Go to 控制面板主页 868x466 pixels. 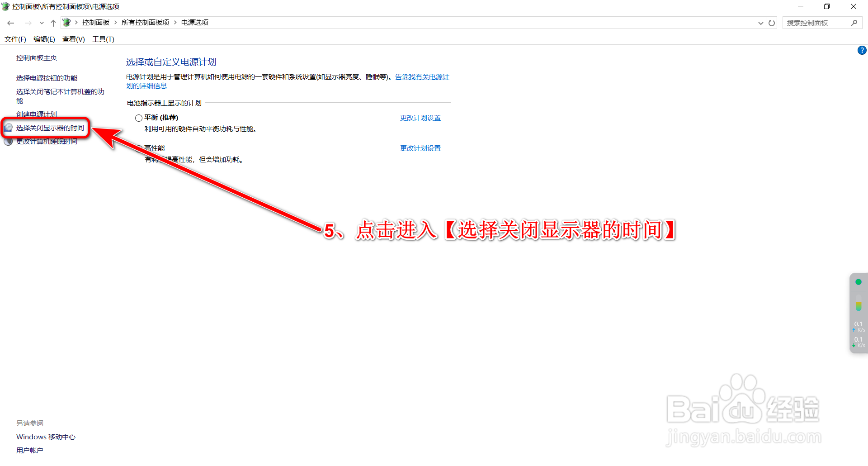37,58
